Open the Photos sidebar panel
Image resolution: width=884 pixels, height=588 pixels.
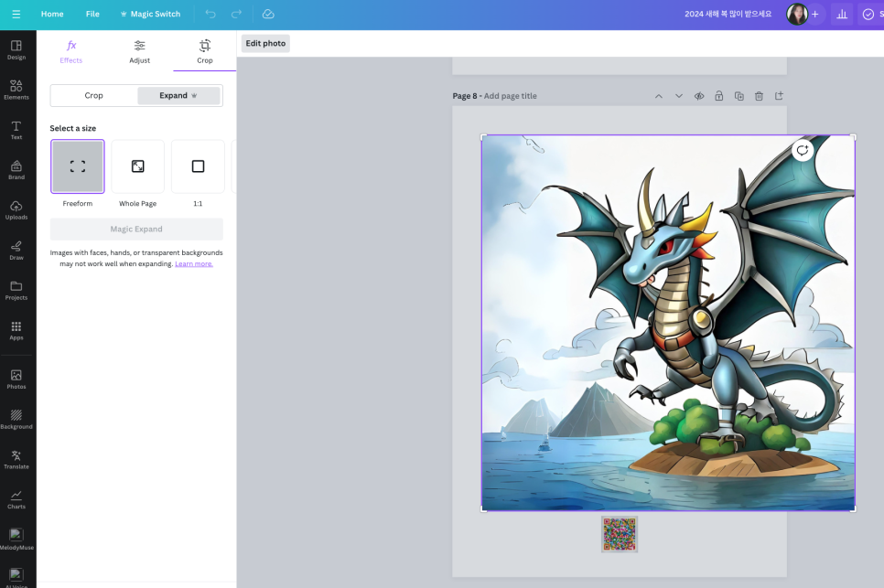click(x=16, y=380)
